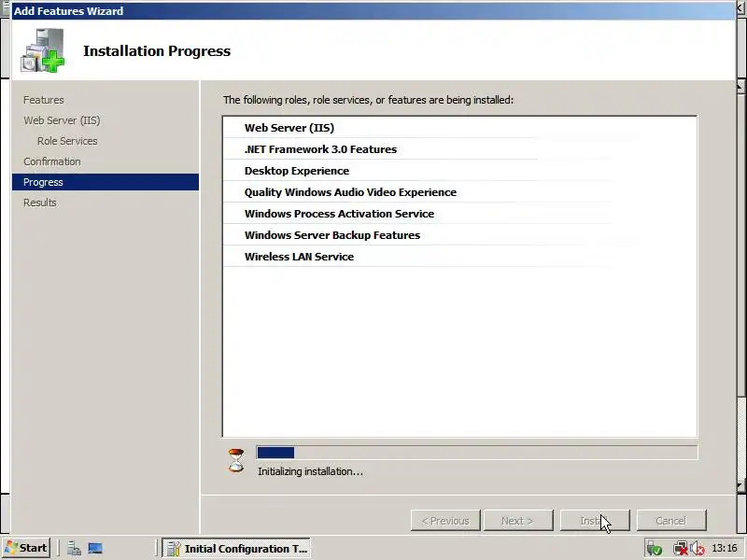Select the Results sidebar step
Image resolution: width=747 pixels, height=560 pixels.
tap(39, 203)
